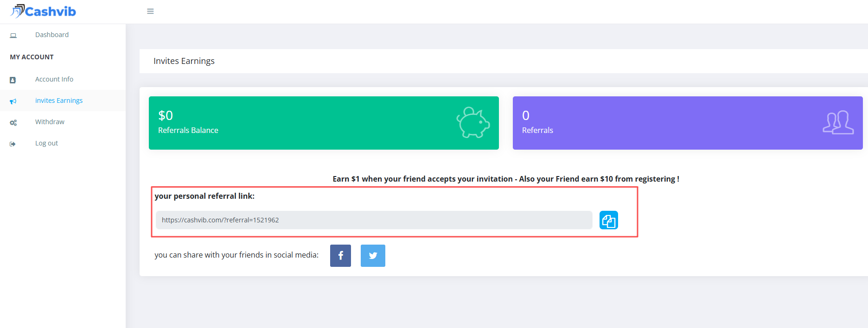Go to the Withdraw page
This screenshot has height=328, width=868.
point(50,122)
